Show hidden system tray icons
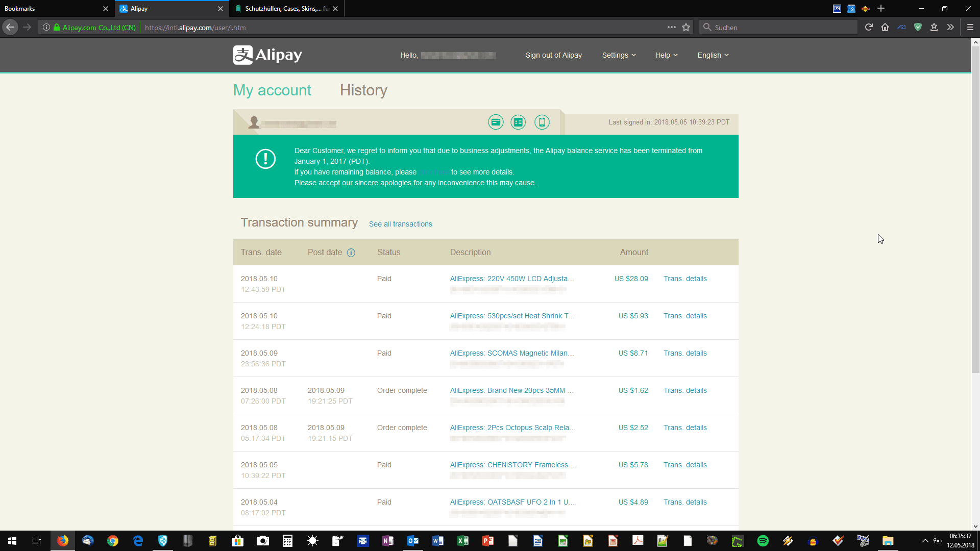 [x=925, y=541]
